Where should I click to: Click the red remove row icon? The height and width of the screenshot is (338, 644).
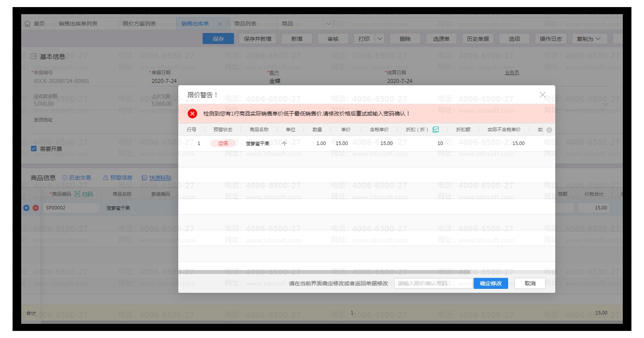(36, 208)
